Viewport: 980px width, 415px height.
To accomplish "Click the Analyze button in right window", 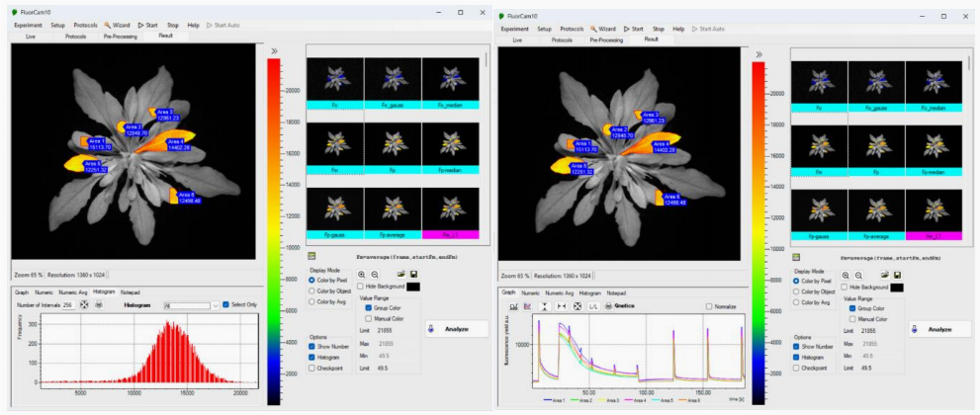I will click(941, 329).
